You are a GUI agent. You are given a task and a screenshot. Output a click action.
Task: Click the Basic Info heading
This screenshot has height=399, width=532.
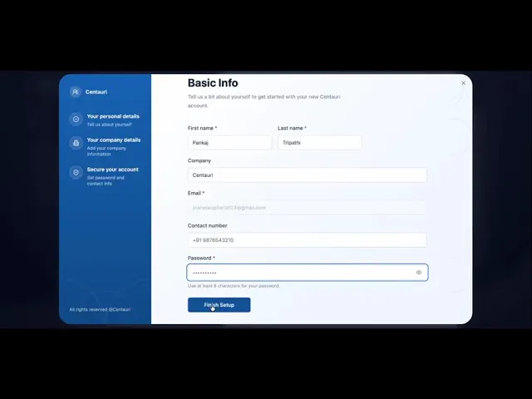[x=213, y=83]
